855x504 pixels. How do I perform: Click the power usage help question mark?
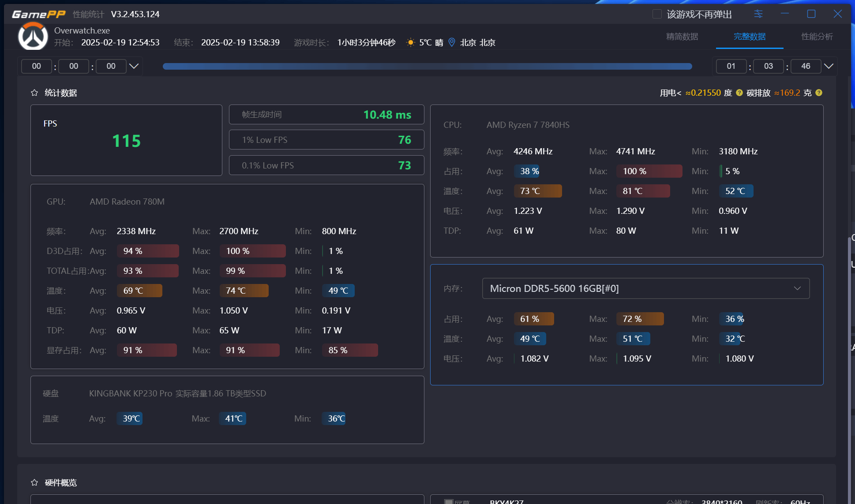click(739, 93)
